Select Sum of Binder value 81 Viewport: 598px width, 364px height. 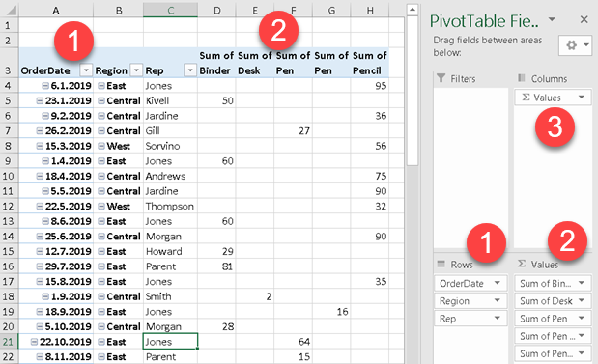pyautogui.click(x=216, y=266)
